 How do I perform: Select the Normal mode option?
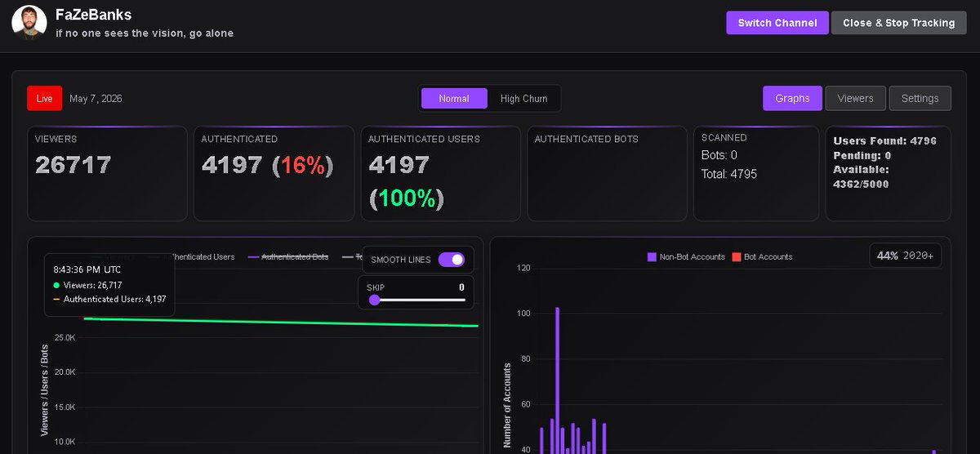pyautogui.click(x=454, y=99)
